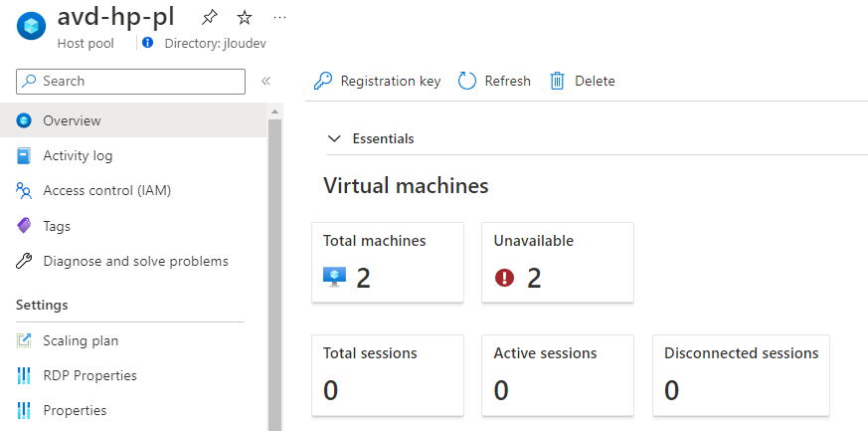Click the Host pool subtitle text
Screen dimensions: 868x431
[x=86, y=43]
